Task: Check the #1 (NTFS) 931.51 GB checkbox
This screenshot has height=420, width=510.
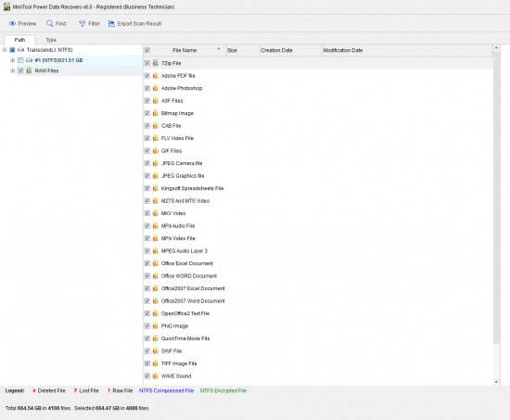Action: [20, 60]
